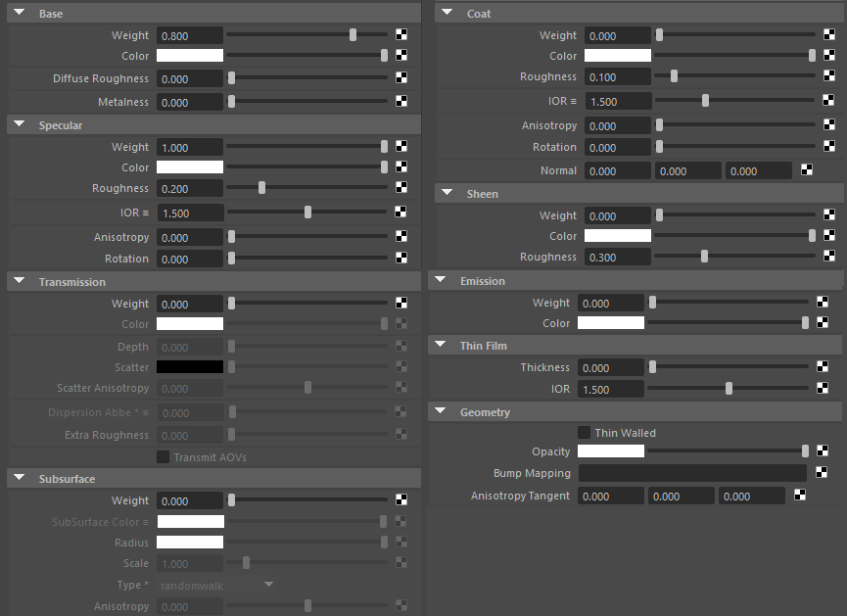Click the white Specular Color swatch
The image size is (847, 616).
tap(189, 166)
